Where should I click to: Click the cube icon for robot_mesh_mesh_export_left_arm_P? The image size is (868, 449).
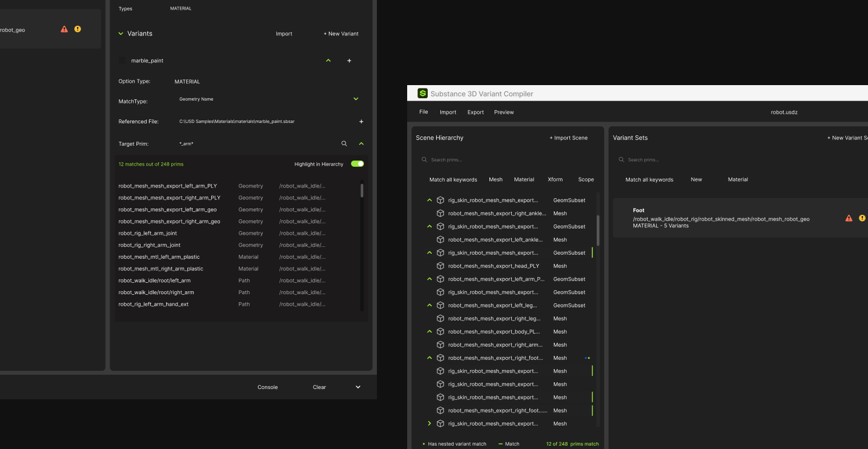click(440, 279)
